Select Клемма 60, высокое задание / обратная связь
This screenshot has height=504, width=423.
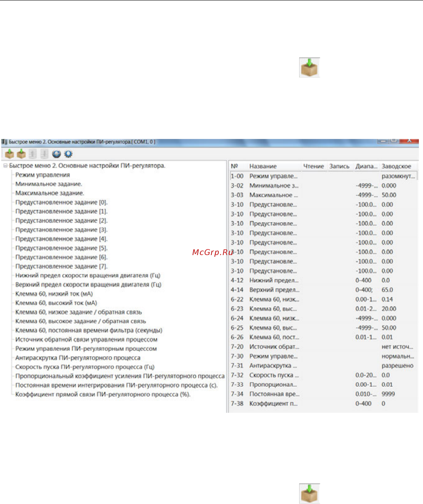click(81, 321)
